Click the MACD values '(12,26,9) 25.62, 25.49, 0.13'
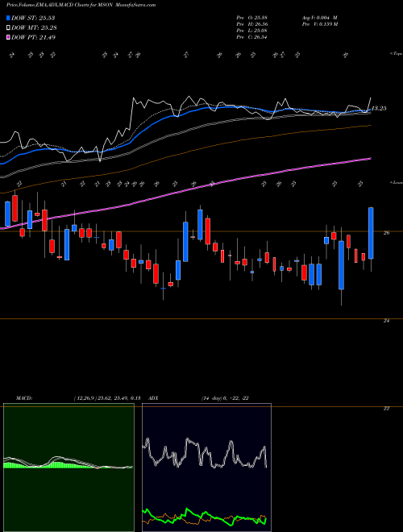The width and height of the screenshot is (403, 532). pyautogui.click(x=107, y=398)
